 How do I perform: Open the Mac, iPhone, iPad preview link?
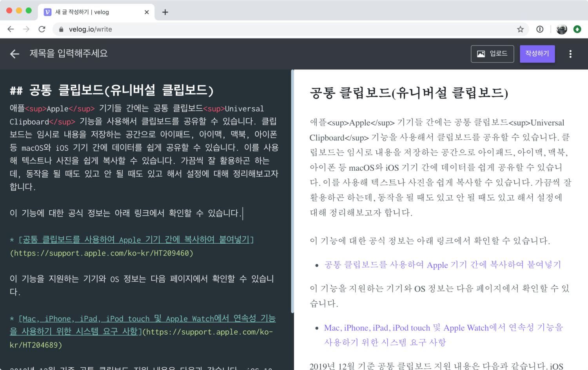[x=443, y=335]
